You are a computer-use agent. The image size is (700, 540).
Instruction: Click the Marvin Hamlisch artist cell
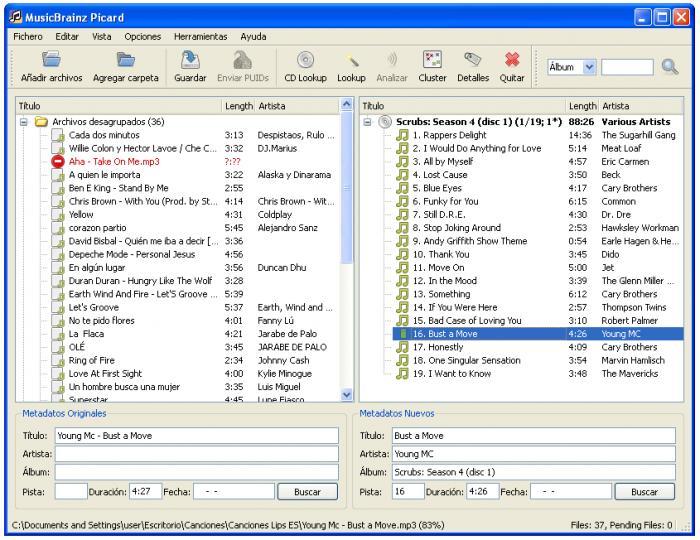coord(633,360)
